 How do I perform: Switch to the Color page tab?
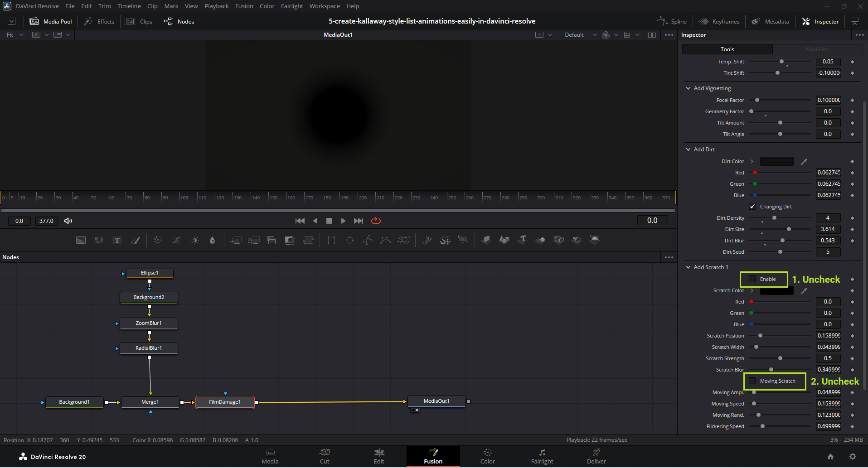pos(487,456)
